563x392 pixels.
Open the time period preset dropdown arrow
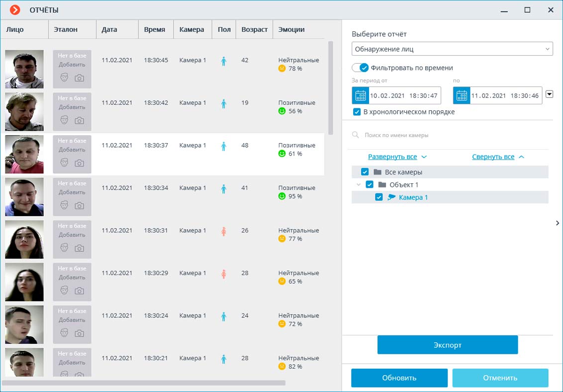(549, 94)
